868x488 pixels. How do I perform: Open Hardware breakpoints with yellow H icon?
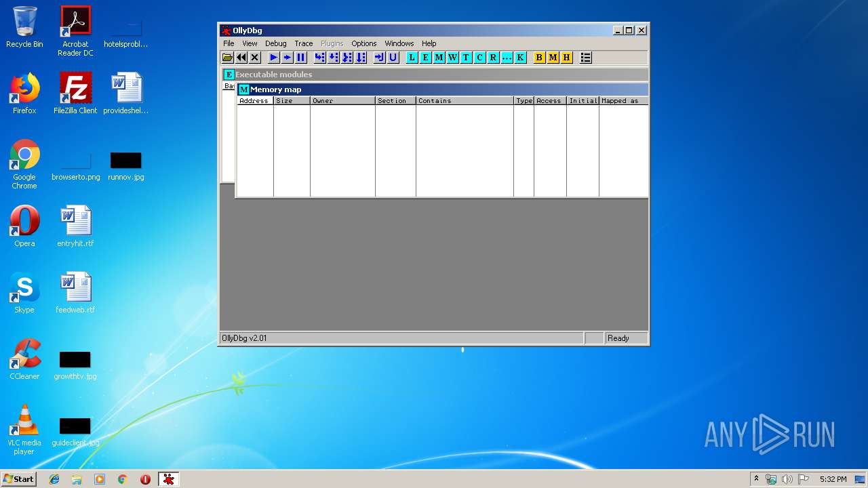tap(566, 58)
